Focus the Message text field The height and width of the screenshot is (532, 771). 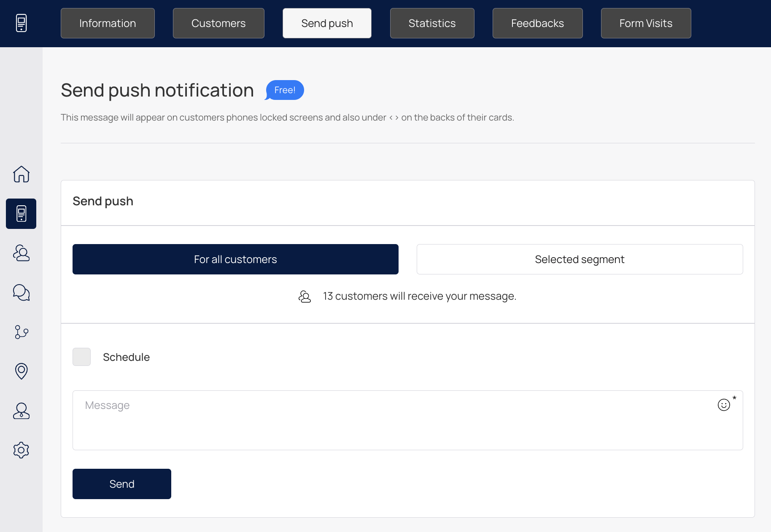pyautogui.click(x=407, y=420)
